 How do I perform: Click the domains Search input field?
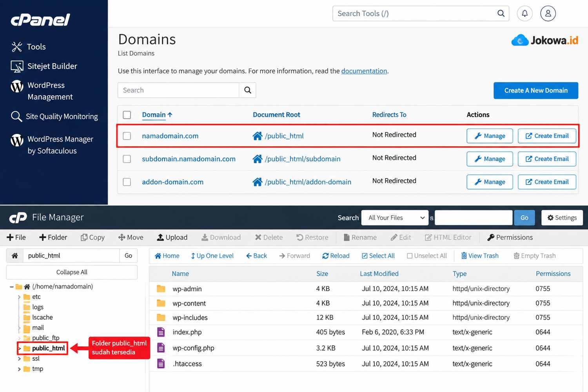[x=178, y=90]
